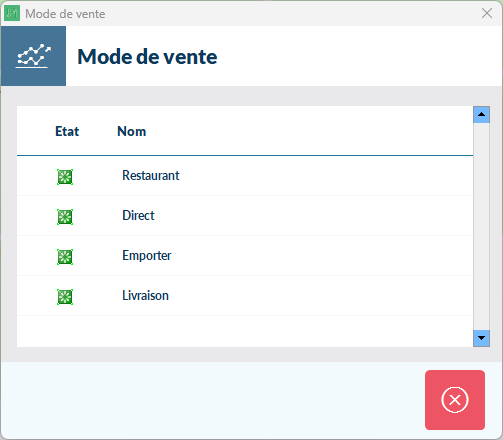Click the blue chart icon in header
The image size is (503, 440).
(x=33, y=56)
